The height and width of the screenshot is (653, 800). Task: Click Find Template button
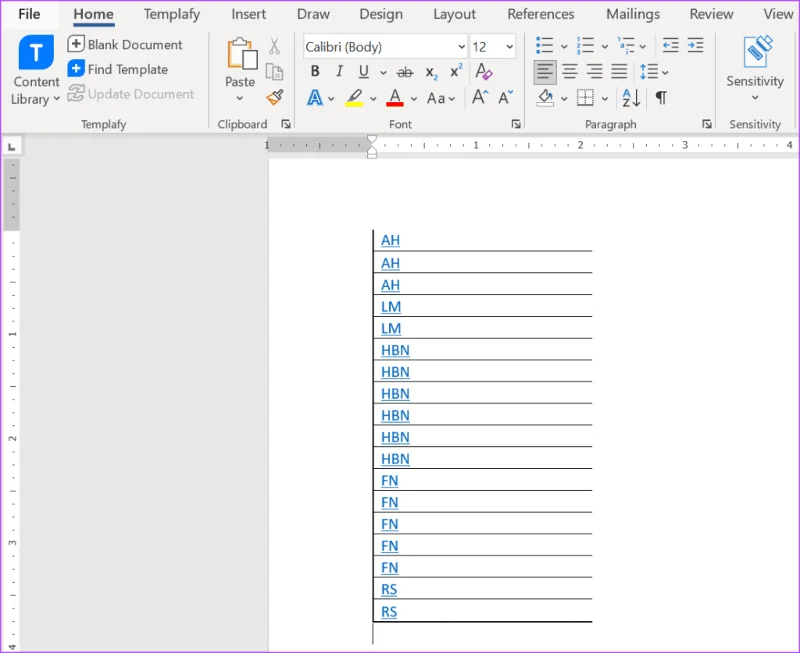point(118,69)
